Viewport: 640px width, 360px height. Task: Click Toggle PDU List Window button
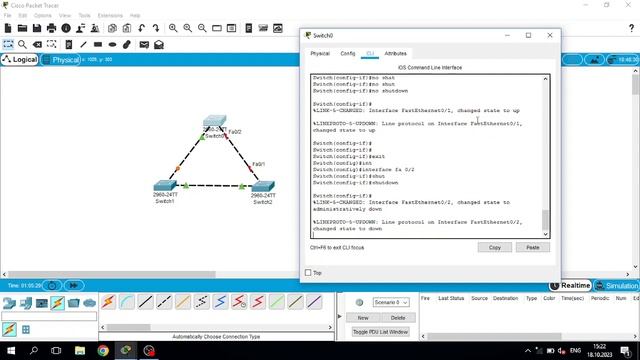[380, 332]
